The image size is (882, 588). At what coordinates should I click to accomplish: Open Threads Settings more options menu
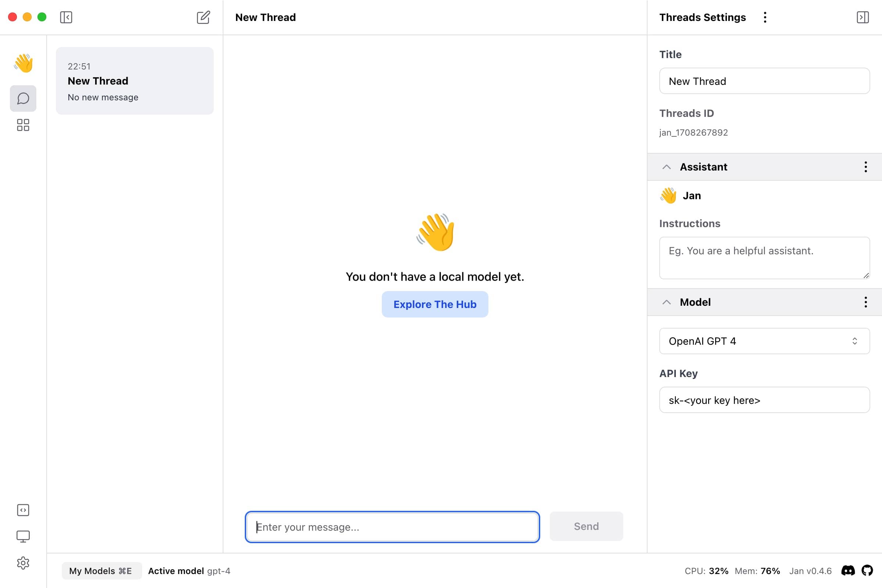tap(765, 17)
